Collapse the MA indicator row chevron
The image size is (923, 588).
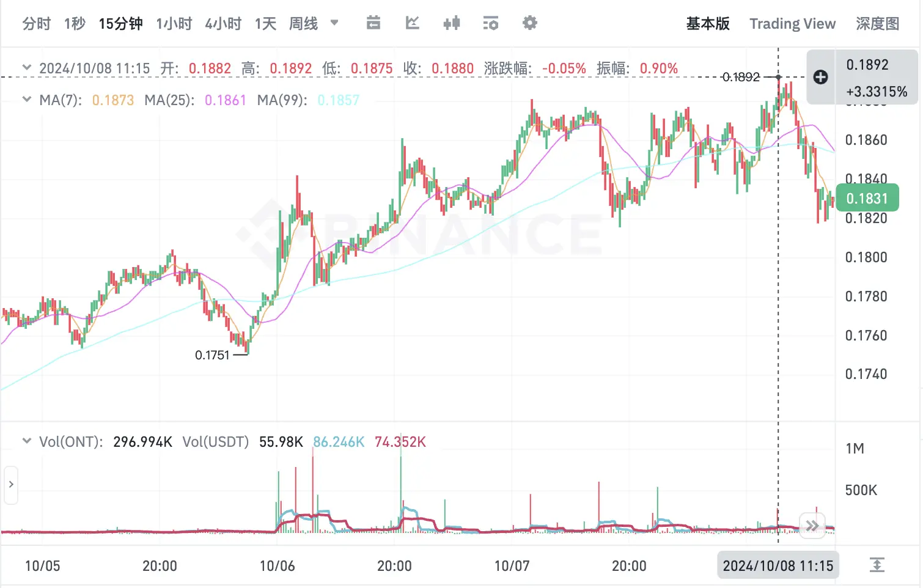pos(26,100)
